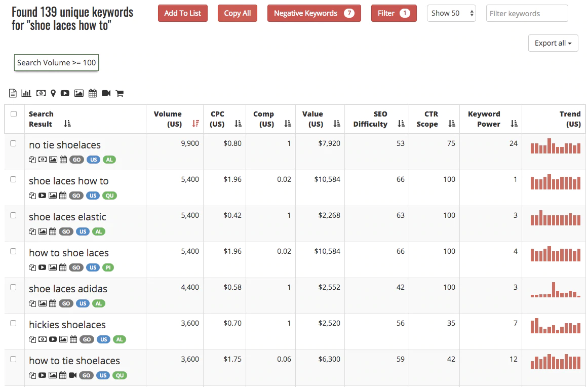Click the shopping cart icon above the table
Viewport: 588px width, 387px height.
[x=120, y=93]
